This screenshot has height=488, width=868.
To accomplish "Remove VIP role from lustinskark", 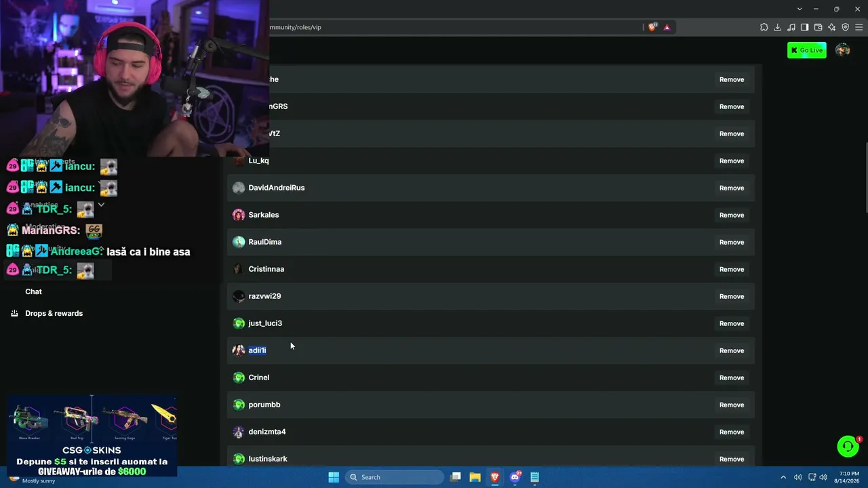I will 732,459.
